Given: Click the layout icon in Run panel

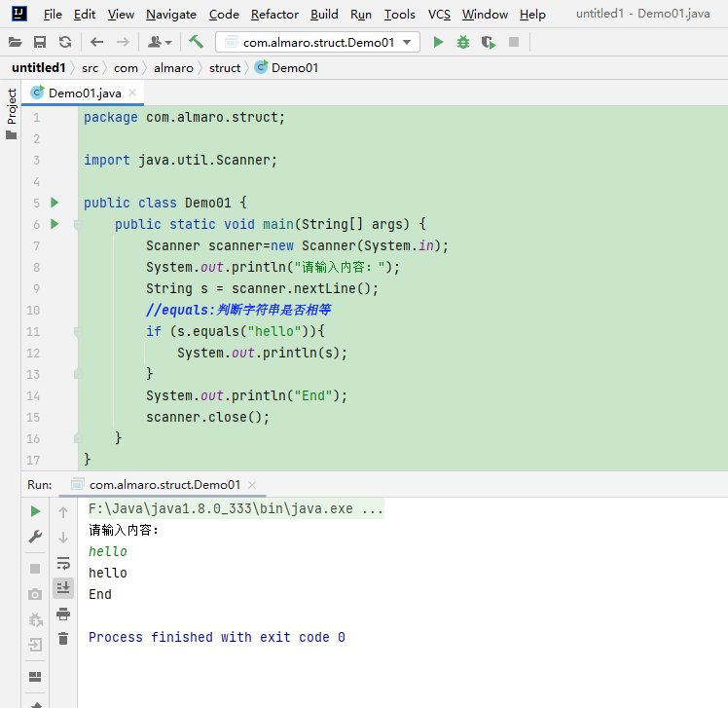Looking at the screenshot, I should [x=35, y=677].
